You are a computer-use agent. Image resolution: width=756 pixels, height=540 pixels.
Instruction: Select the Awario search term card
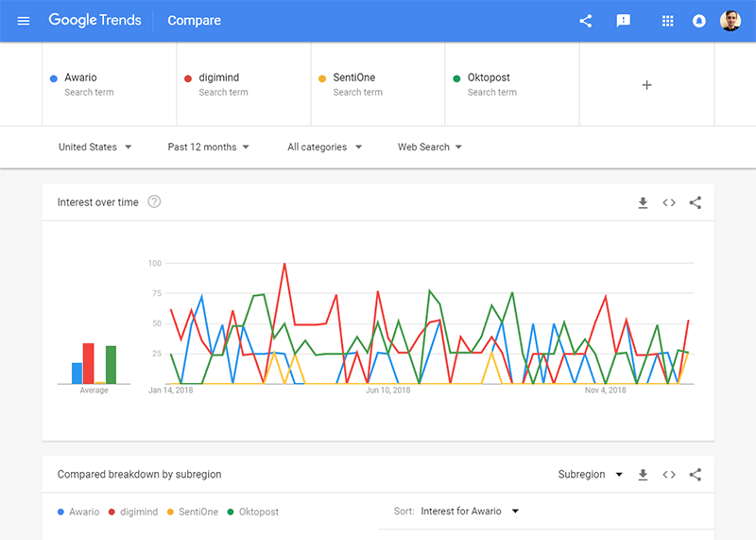(x=110, y=84)
